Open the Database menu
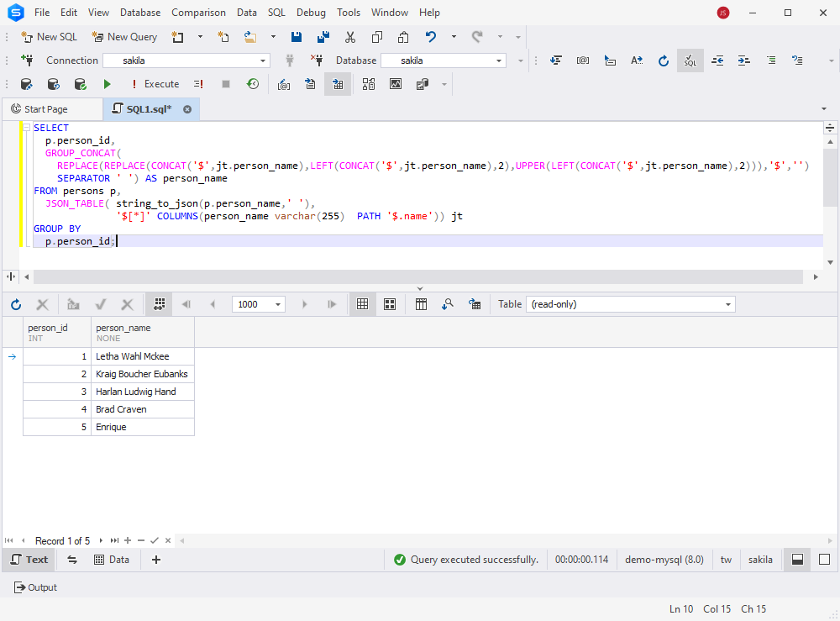The width and height of the screenshot is (840, 621). (x=139, y=13)
